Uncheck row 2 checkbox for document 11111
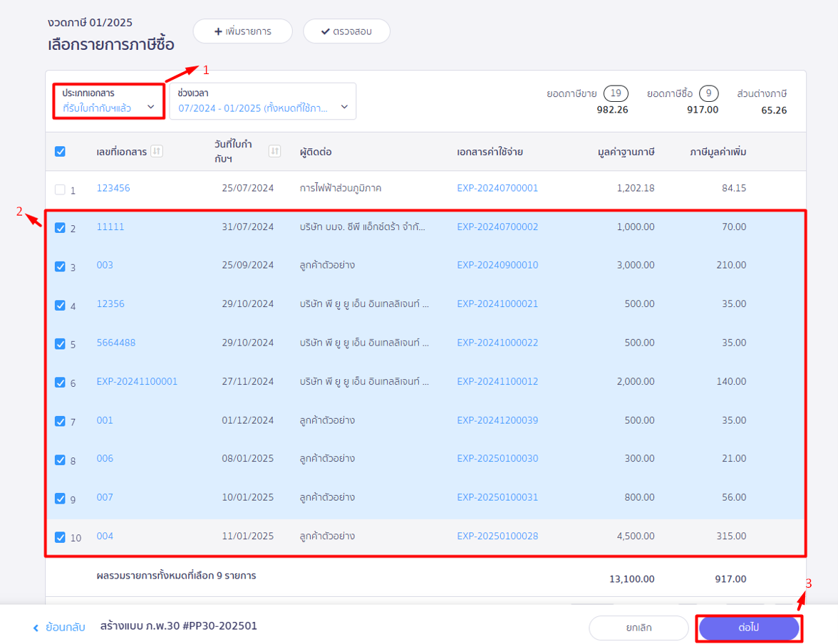This screenshot has height=644, width=838. click(x=61, y=228)
